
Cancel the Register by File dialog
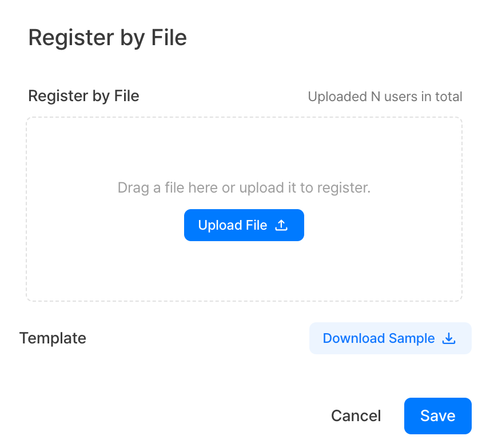click(356, 416)
